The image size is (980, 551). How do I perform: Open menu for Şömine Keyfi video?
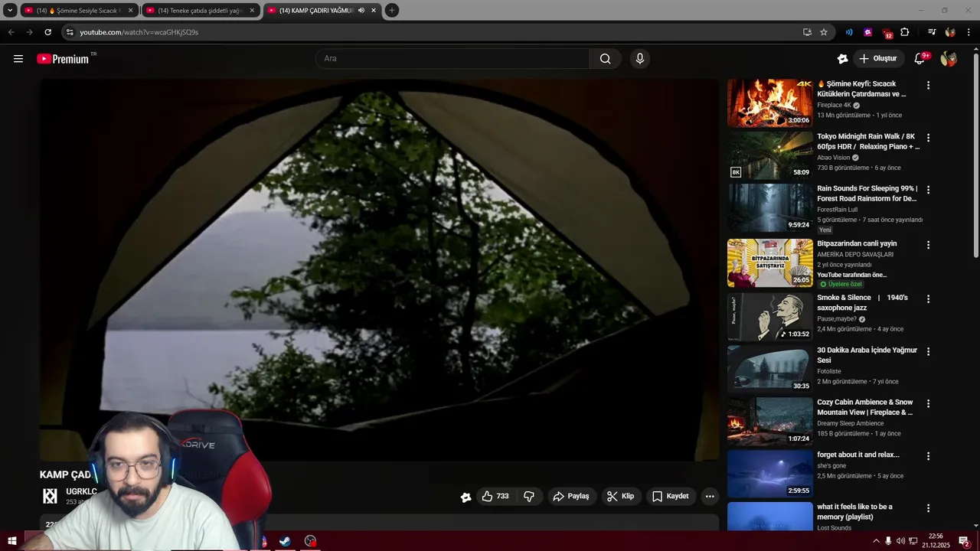[x=928, y=86]
